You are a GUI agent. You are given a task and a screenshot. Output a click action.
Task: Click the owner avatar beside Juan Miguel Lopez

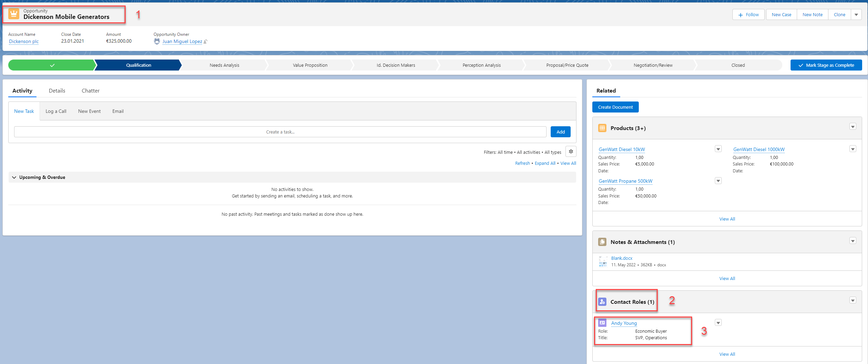click(157, 41)
